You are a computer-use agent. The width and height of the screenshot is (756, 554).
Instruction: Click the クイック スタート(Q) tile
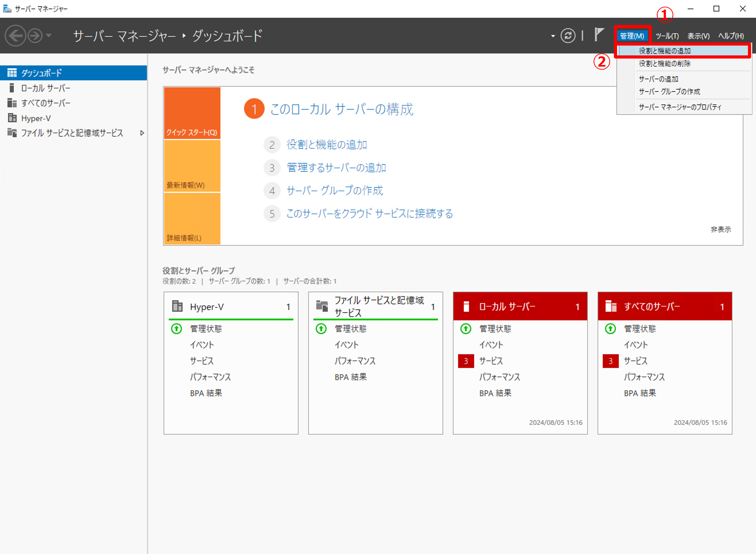click(x=192, y=113)
